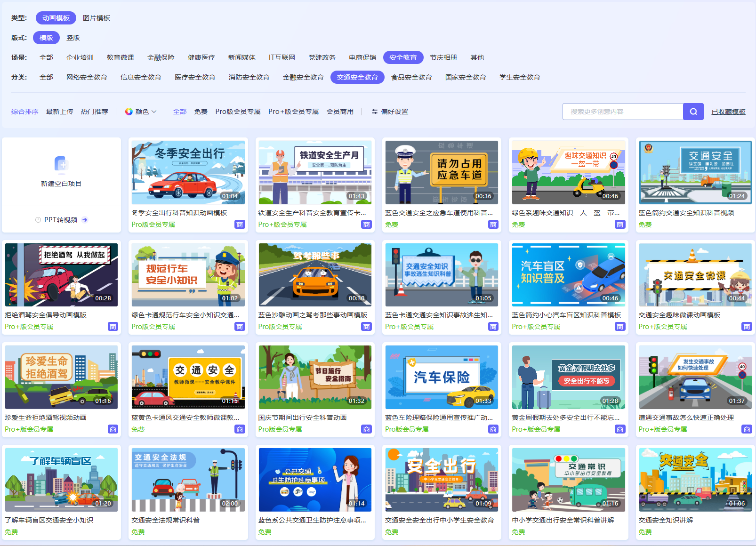Screen dimensions: 756x546
Task: Click inside the 搜索更多创意内容 search box
Action: point(621,112)
